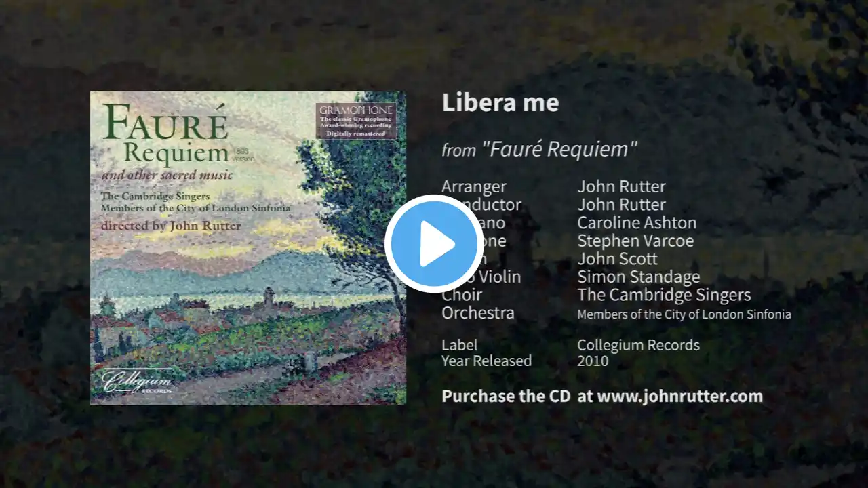Click the Collegium Records label value
868x488 pixels.
[638, 345]
